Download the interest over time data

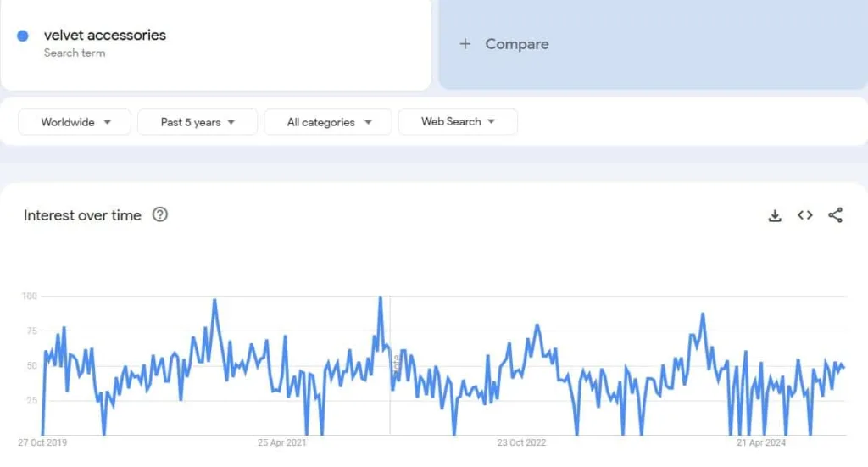click(774, 215)
